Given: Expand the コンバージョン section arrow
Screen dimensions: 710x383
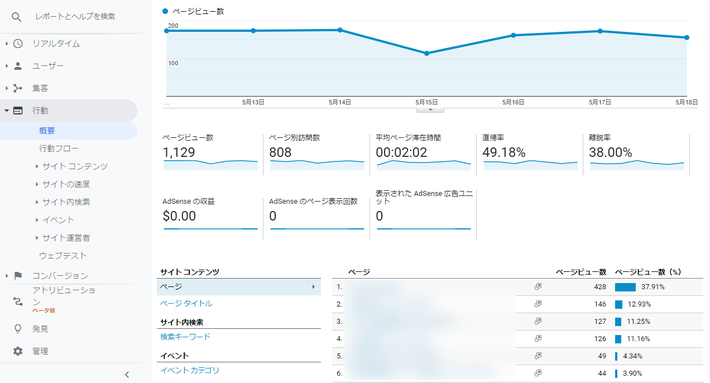Looking at the screenshot, I should click(6, 276).
